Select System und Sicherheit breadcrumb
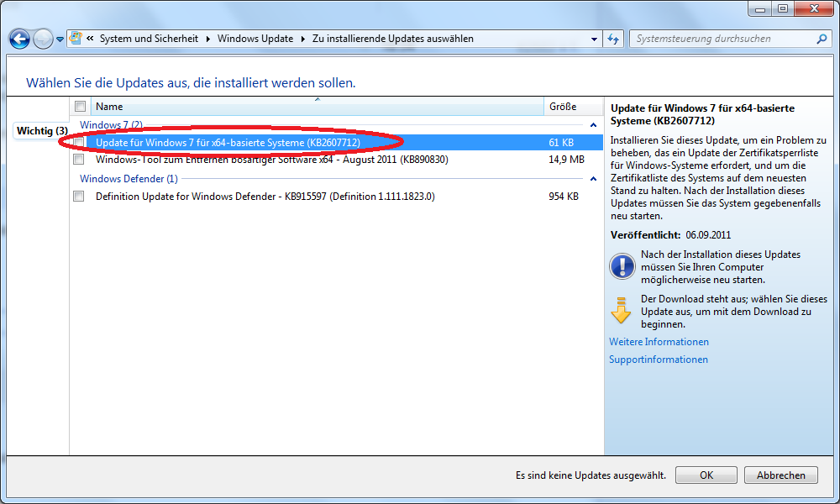 pos(149,39)
